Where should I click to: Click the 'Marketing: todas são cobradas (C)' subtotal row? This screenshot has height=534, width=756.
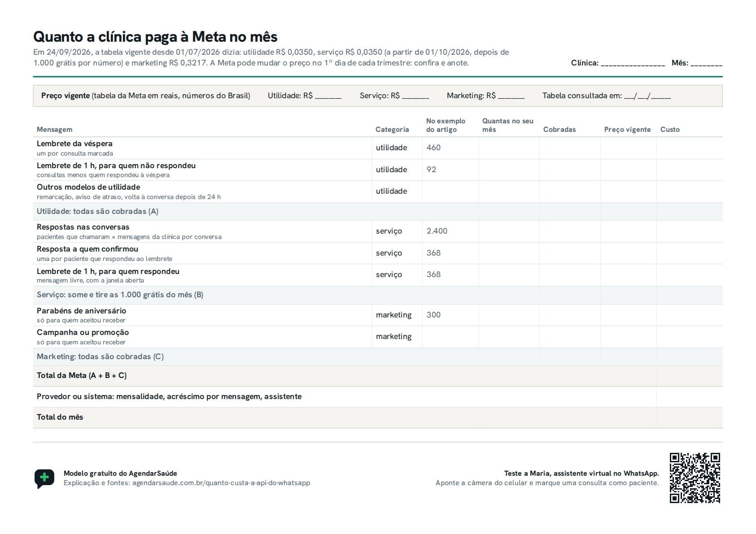pyautogui.click(x=377, y=357)
